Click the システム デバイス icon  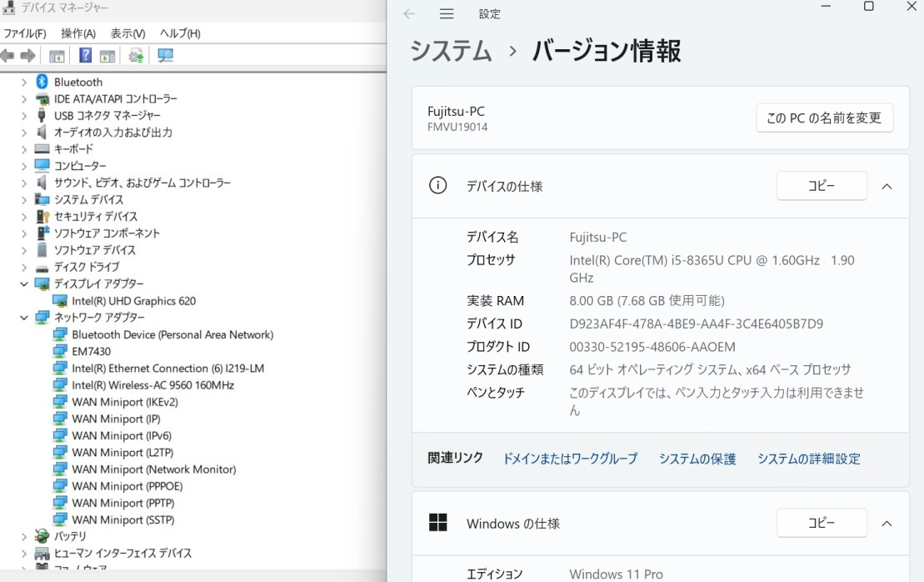point(42,199)
